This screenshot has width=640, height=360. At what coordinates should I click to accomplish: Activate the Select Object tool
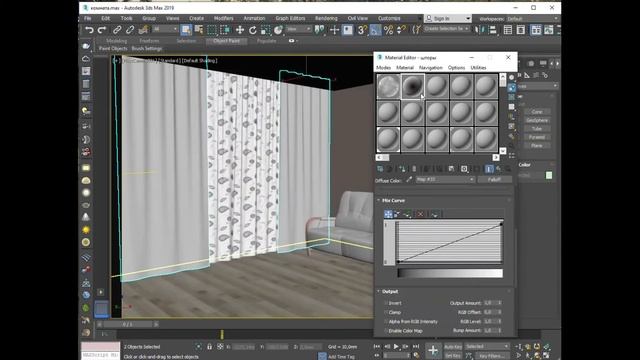pos(186,30)
